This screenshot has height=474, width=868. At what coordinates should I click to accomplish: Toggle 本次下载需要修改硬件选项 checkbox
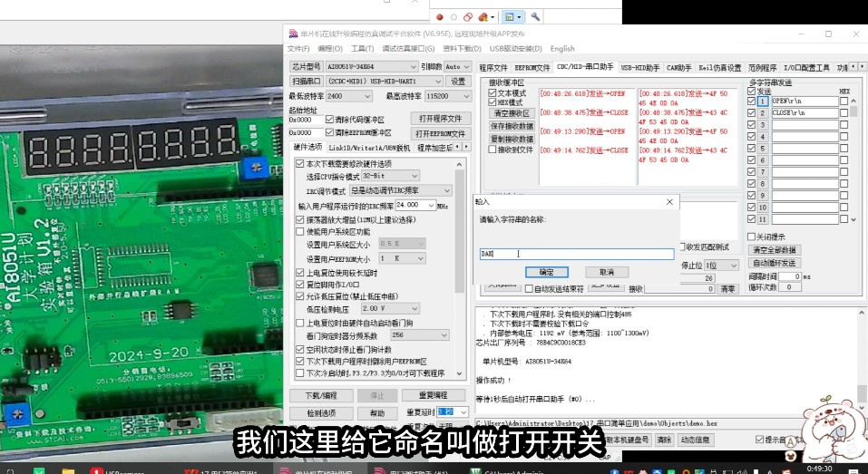pyautogui.click(x=300, y=164)
